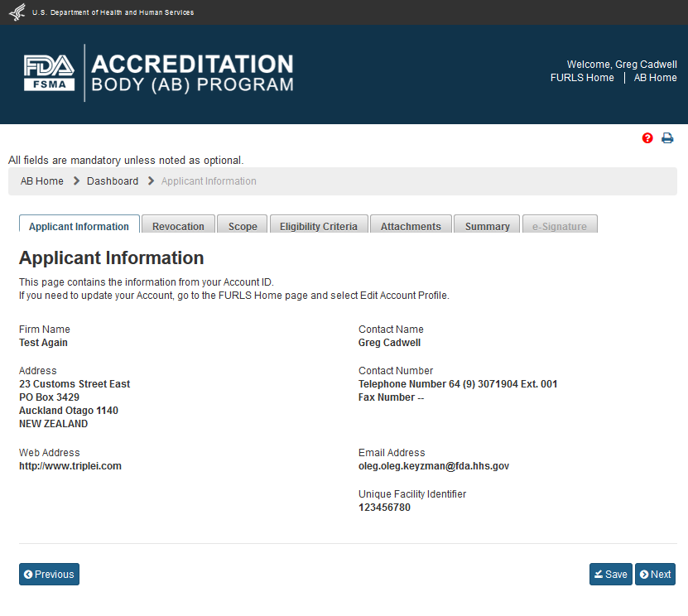This screenshot has height=616, width=688.
Task: Open the Revocation tab
Action: (178, 226)
